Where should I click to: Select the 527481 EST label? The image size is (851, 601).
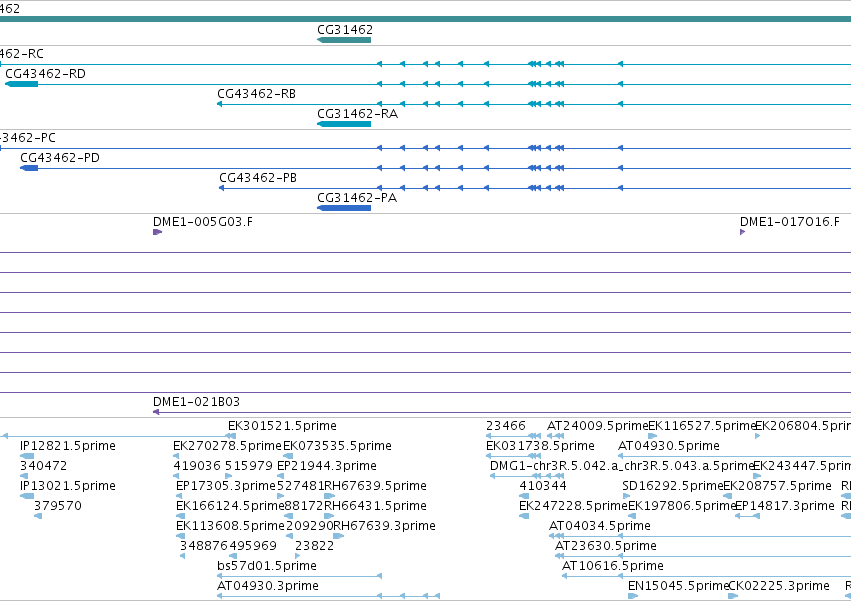[x=300, y=486]
